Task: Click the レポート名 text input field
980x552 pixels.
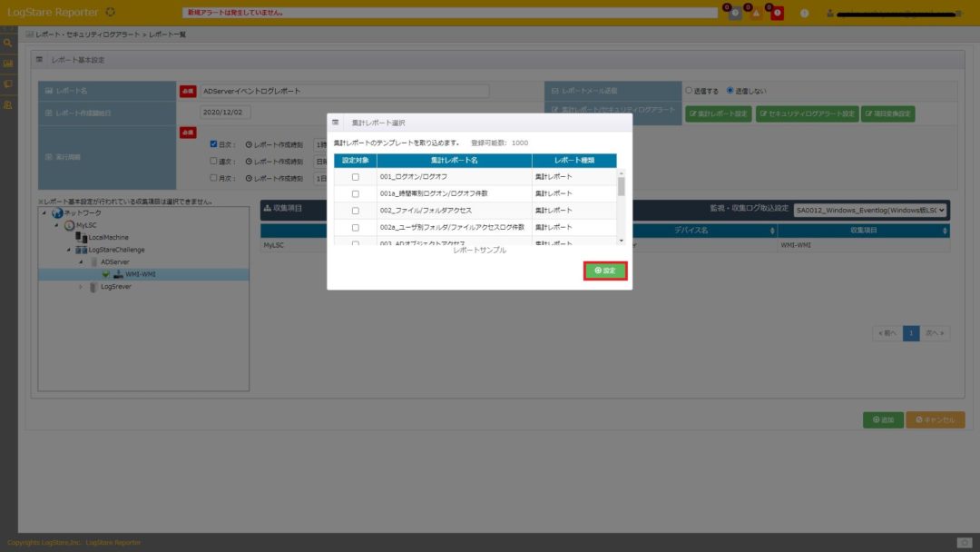Action: [345, 91]
